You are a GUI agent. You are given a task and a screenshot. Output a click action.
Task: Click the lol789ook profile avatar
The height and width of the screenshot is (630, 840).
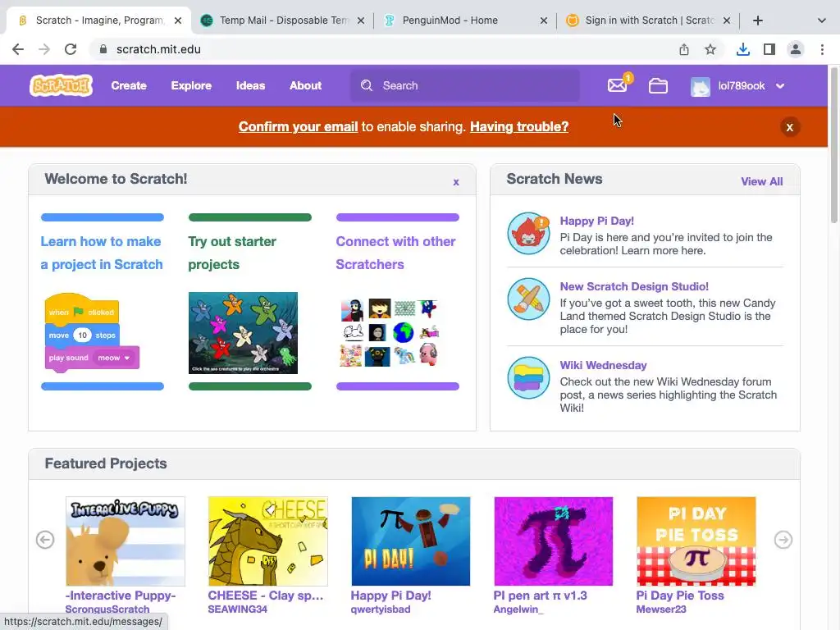click(x=701, y=85)
